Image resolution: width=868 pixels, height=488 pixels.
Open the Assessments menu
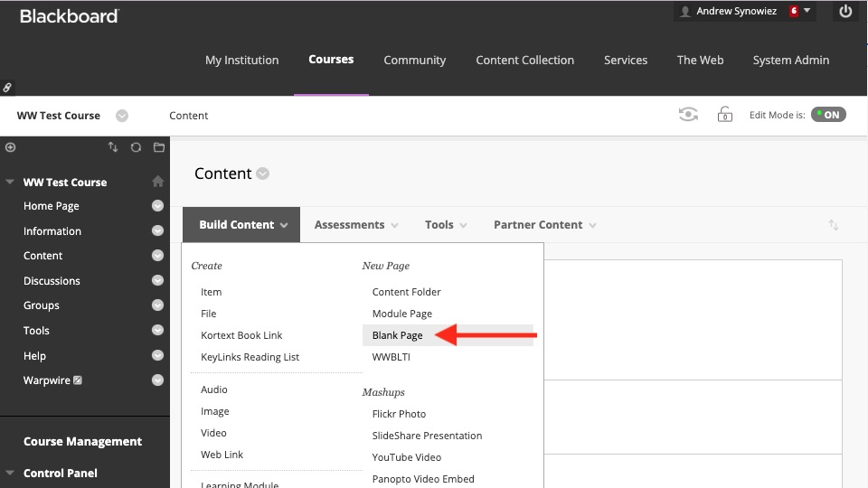pos(356,225)
